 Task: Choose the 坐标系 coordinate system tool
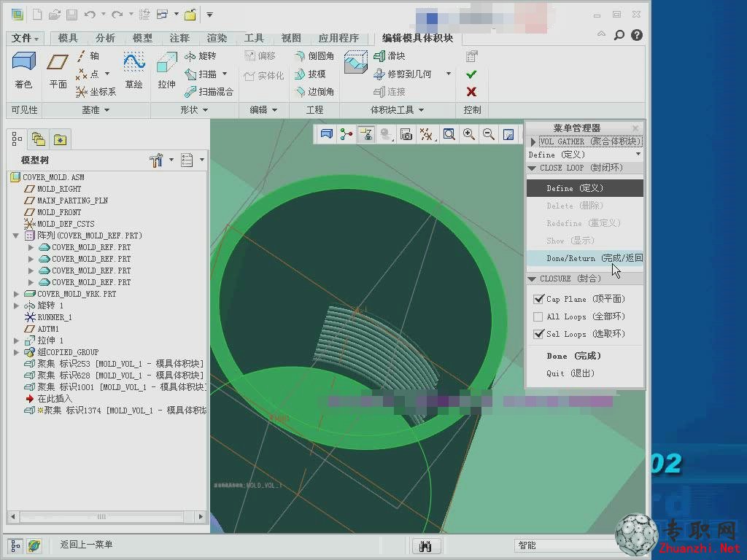pos(96,91)
